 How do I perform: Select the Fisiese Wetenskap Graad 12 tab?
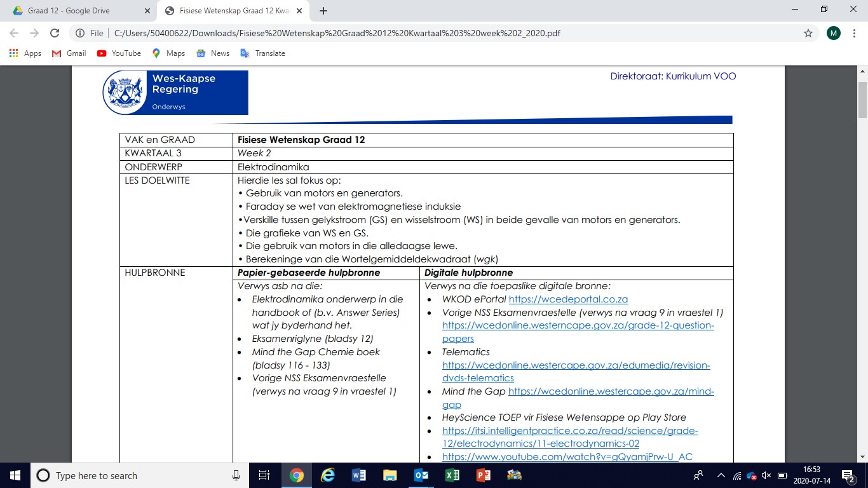click(233, 11)
